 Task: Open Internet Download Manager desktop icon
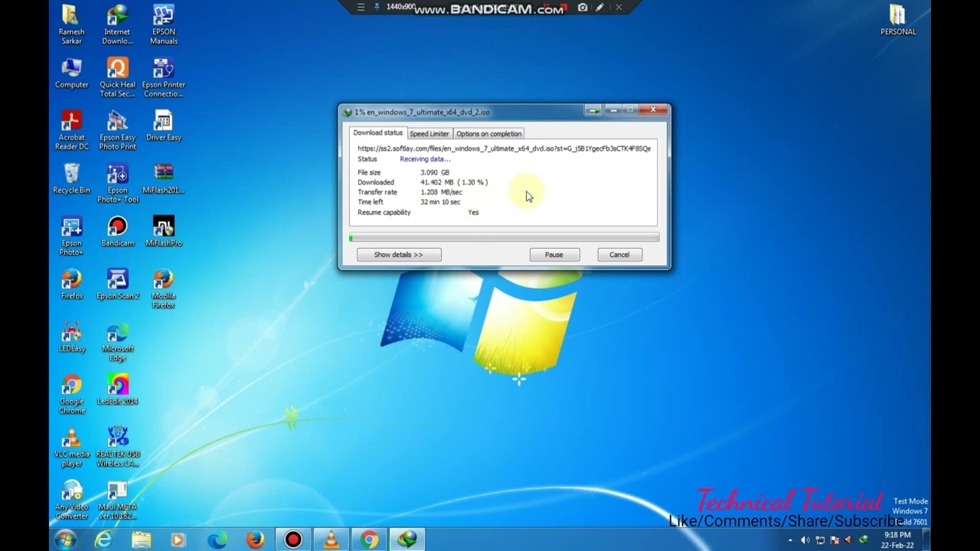pos(117,24)
